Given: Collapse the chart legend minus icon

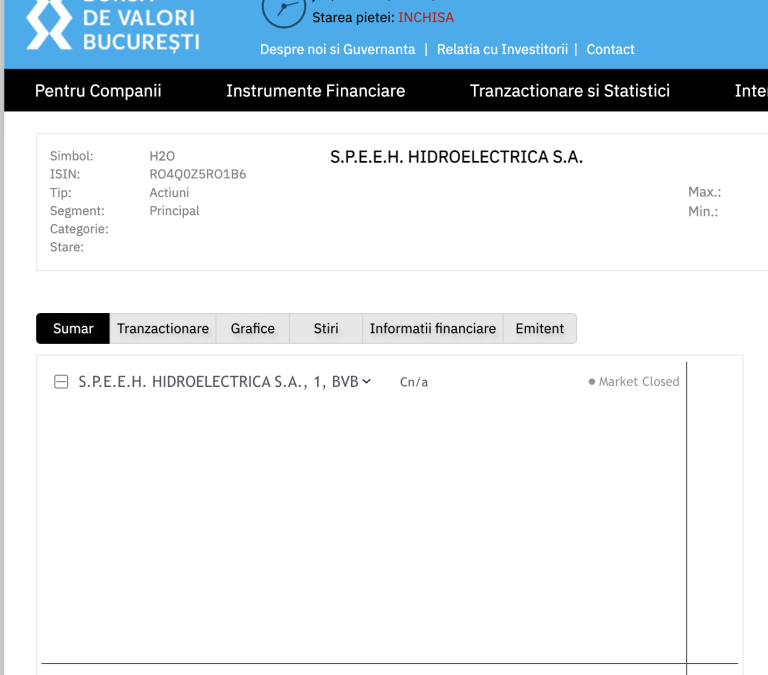Looking at the screenshot, I should [x=61, y=382].
